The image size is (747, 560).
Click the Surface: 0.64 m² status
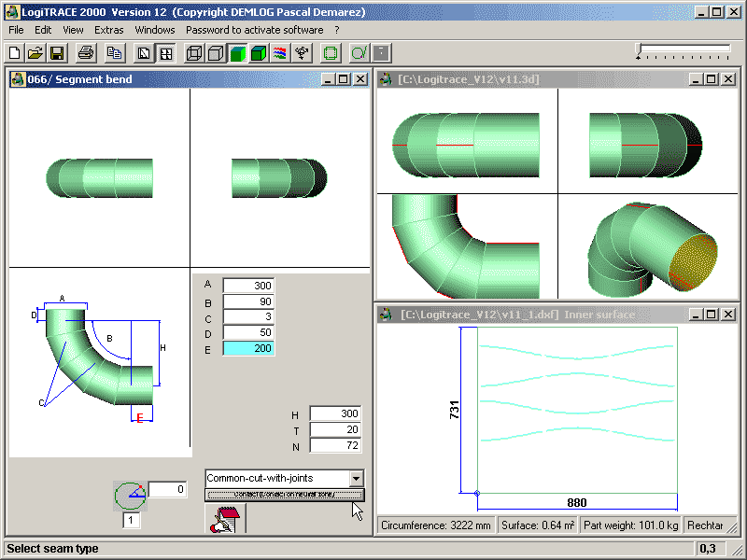pyautogui.click(x=538, y=525)
